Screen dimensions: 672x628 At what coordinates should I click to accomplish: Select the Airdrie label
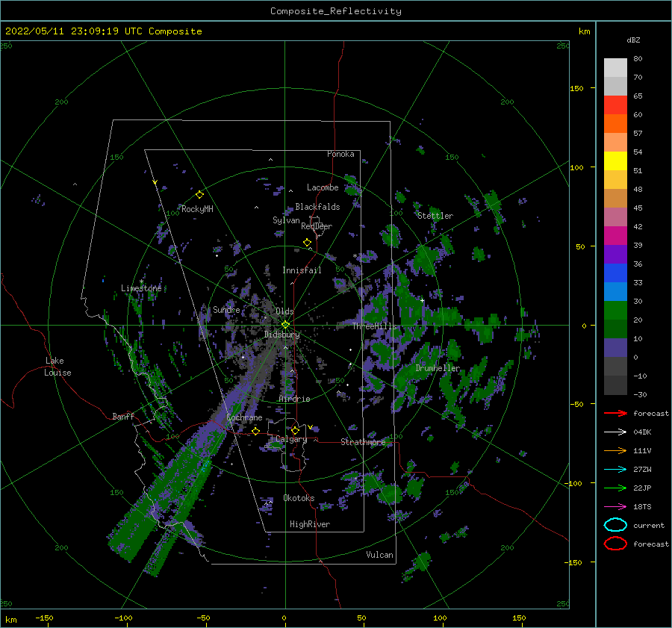pos(294,399)
